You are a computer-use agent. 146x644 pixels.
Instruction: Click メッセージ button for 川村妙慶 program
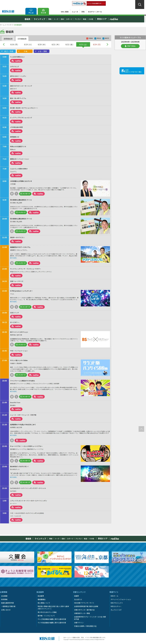[25, 194]
